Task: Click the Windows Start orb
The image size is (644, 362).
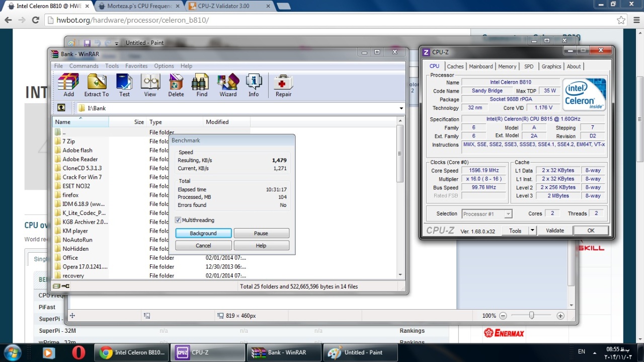Action: tap(12, 352)
